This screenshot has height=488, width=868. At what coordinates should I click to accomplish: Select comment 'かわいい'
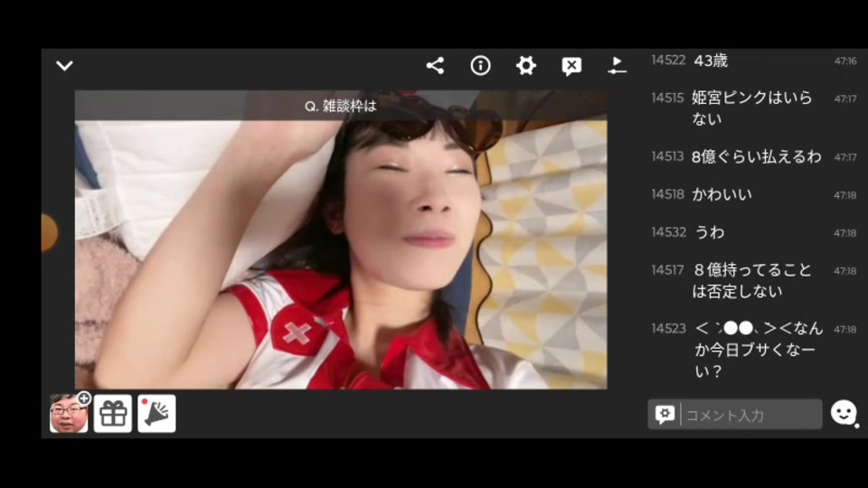pos(722,195)
